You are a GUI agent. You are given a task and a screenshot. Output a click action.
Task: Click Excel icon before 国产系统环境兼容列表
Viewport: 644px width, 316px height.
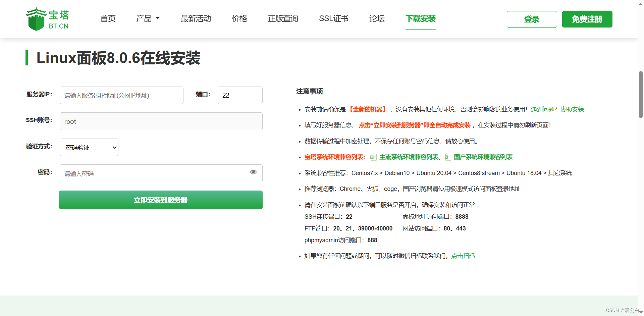pos(448,157)
